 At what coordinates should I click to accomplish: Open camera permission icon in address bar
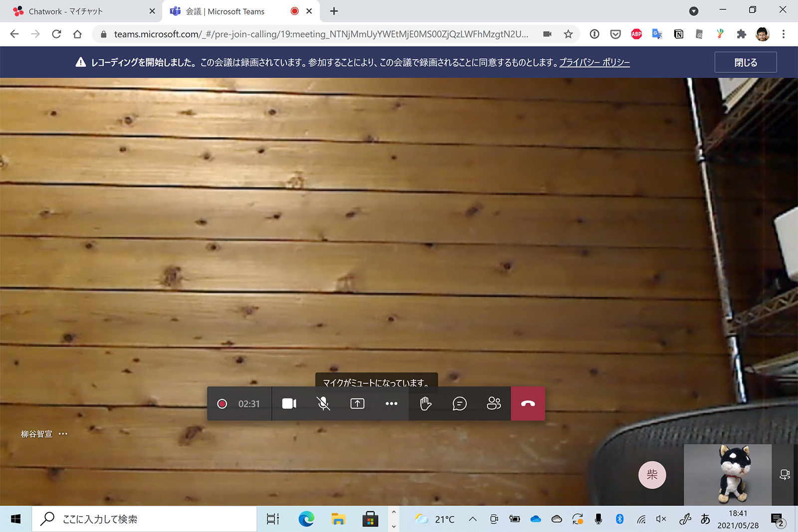[x=547, y=34]
